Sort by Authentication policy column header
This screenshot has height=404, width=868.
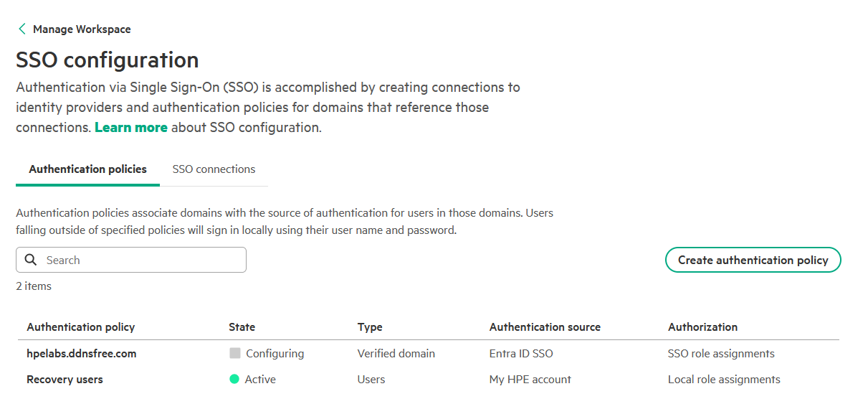(x=81, y=327)
